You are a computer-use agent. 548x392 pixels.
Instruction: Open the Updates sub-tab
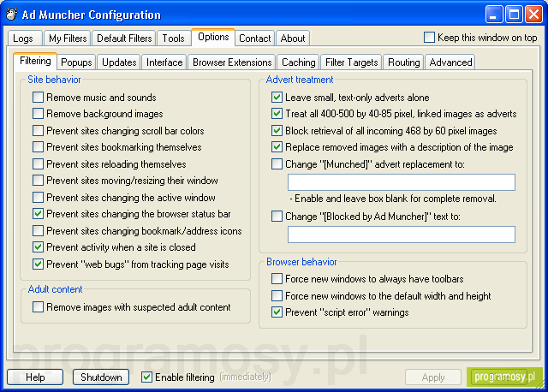tap(119, 62)
